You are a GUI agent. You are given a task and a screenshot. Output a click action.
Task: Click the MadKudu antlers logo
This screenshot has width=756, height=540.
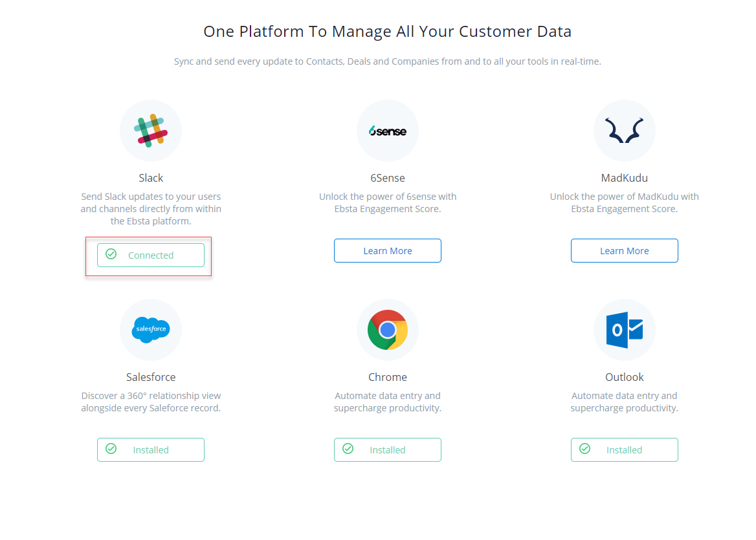pyautogui.click(x=624, y=131)
